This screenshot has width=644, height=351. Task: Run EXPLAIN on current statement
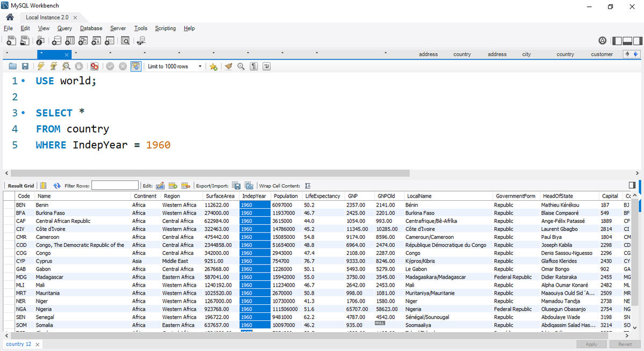coord(66,66)
